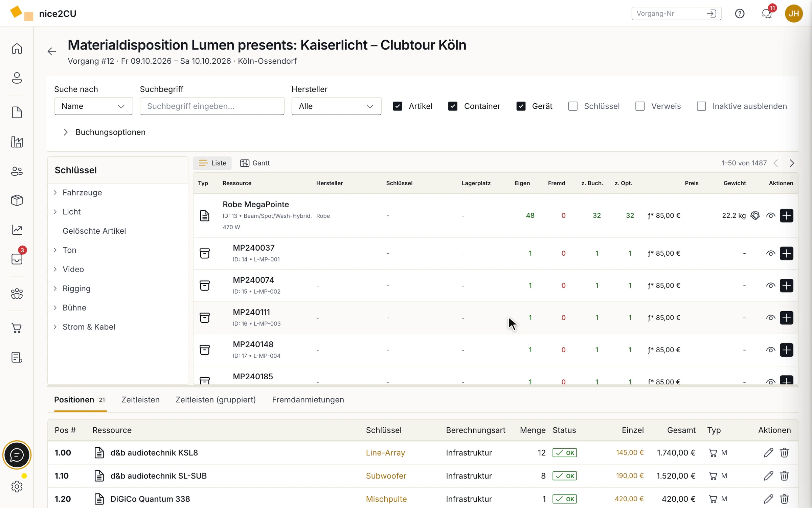Screen dimensions: 812x508
Task: Add Robe MegaPointe with plus button
Action: click(x=787, y=215)
